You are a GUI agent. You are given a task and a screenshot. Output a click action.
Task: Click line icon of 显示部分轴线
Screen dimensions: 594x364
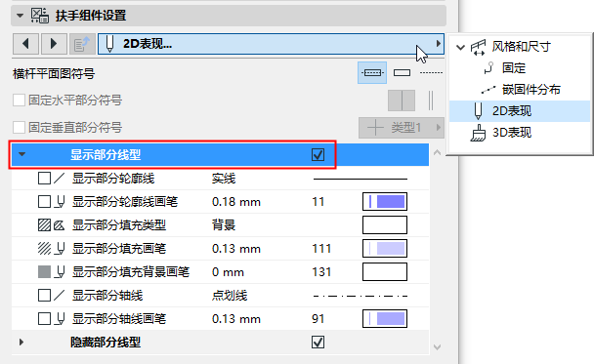[59, 295]
